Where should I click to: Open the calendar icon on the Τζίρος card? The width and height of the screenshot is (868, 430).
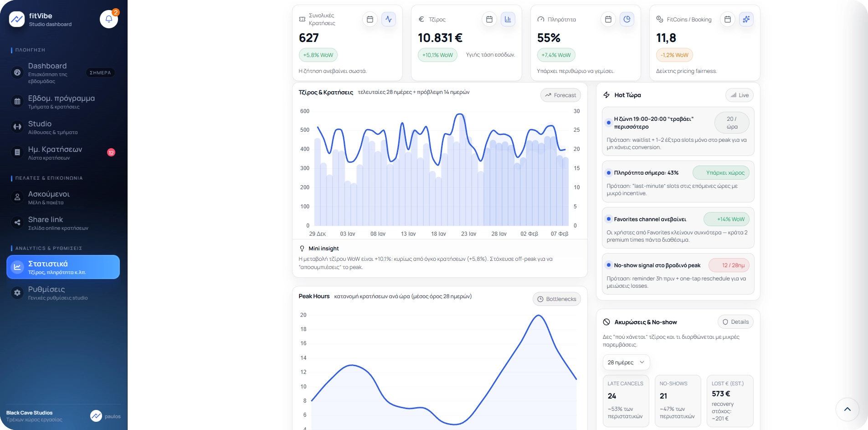tap(489, 19)
